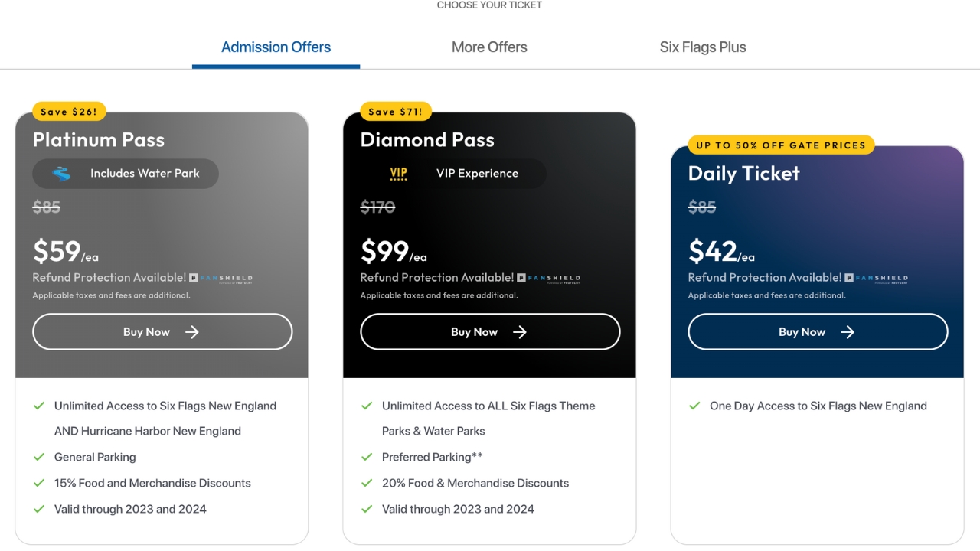Click the Up to 50% Off Gate Prices badge
The image size is (980, 551).
tap(780, 145)
